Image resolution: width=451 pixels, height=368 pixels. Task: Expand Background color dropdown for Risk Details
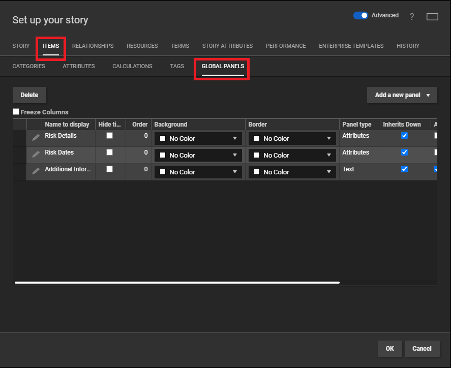pyautogui.click(x=198, y=138)
